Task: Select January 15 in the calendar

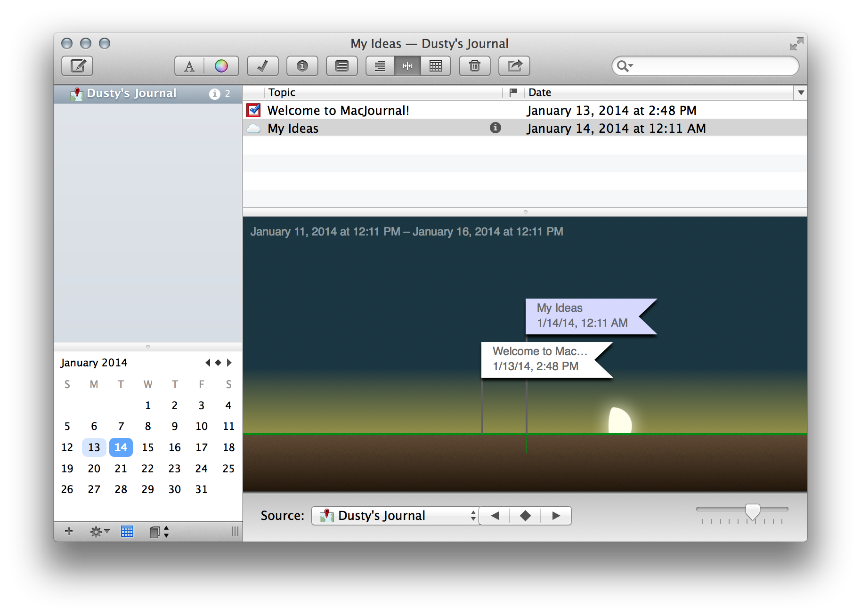Action: click(x=148, y=447)
